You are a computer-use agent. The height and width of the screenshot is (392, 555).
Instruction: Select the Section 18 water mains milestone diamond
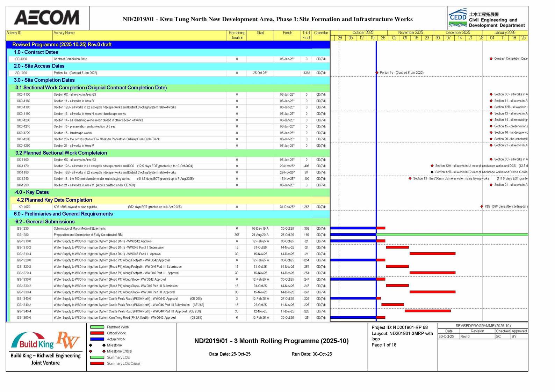tap(410, 178)
